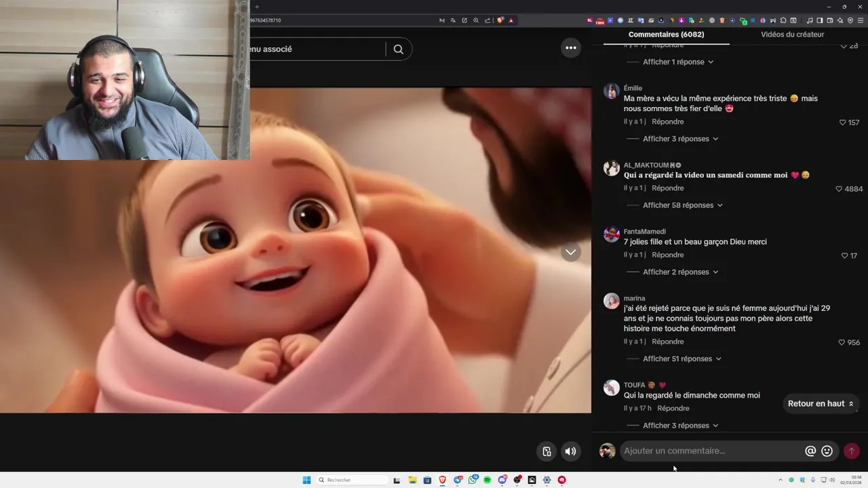
Task: Open File Explorer from the taskbar
Action: pos(412,480)
